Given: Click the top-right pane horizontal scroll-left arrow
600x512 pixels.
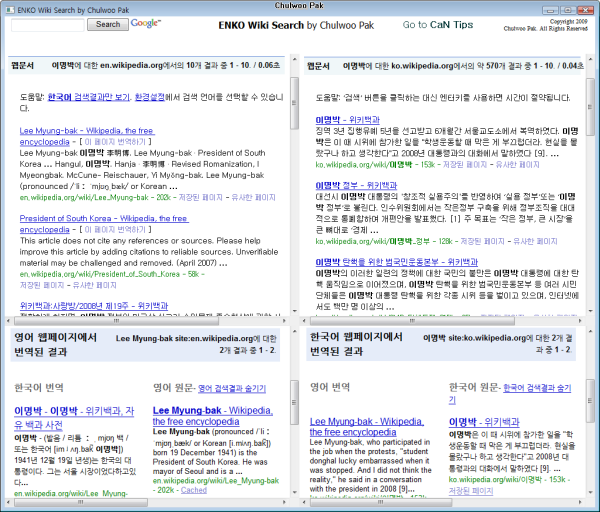Looking at the screenshot, I should 305,321.
